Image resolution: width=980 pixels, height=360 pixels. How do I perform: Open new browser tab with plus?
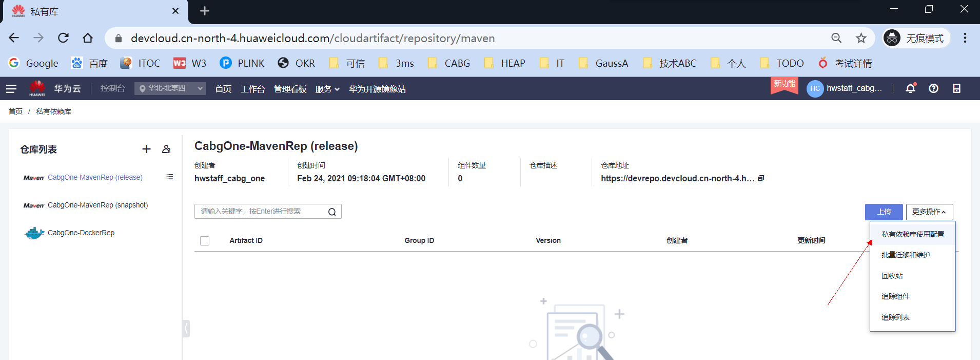pos(204,11)
